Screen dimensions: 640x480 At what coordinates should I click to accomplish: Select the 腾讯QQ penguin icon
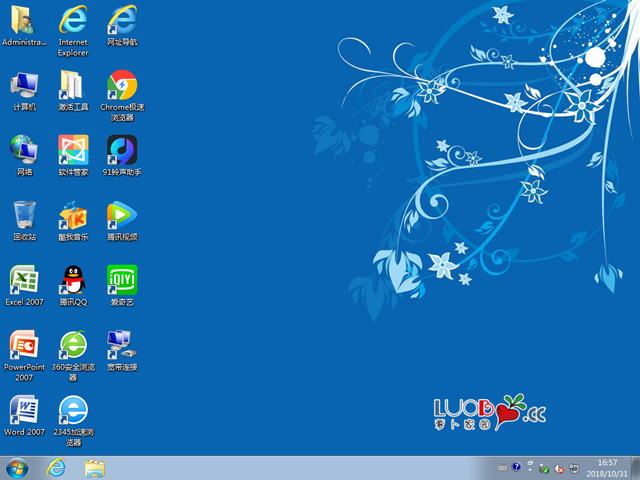point(73,279)
